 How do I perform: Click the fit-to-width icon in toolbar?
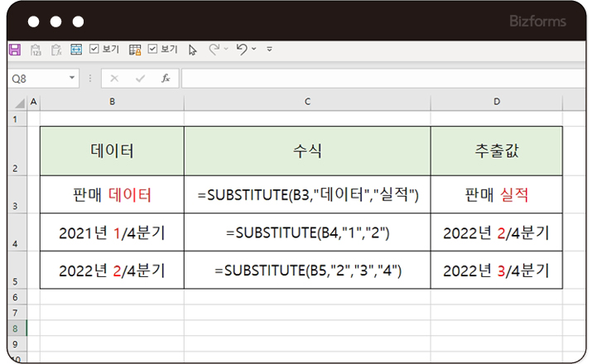click(x=76, y=50)
